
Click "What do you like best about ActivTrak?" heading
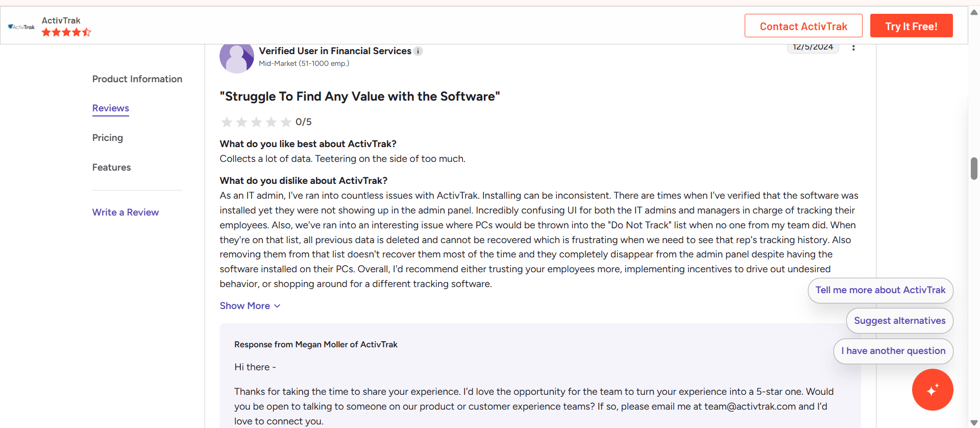coord(308,144)
